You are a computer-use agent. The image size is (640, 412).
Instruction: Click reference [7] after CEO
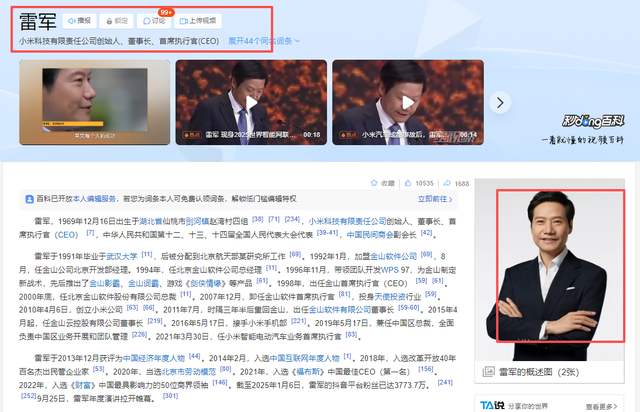[x=90, y=233]
